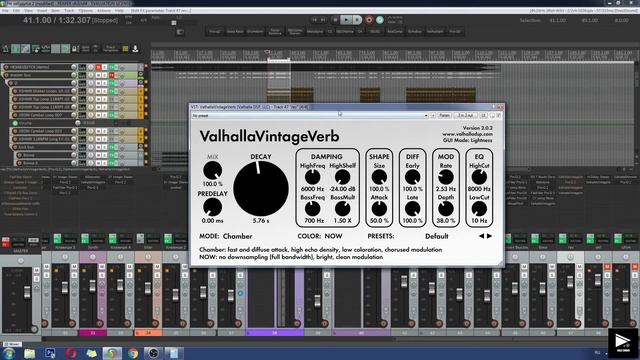Click the HighShelf knob at -24.00 dB

[x=342, y=177]
